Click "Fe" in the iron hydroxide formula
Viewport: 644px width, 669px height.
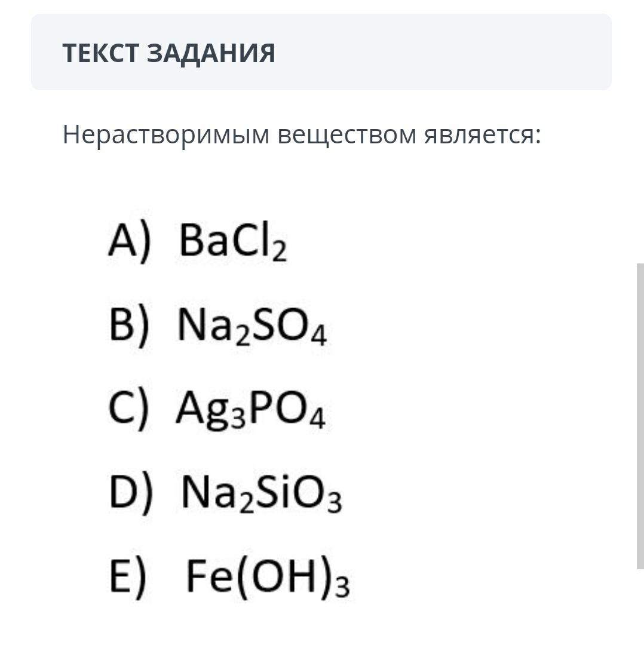[x=205, y=578]
